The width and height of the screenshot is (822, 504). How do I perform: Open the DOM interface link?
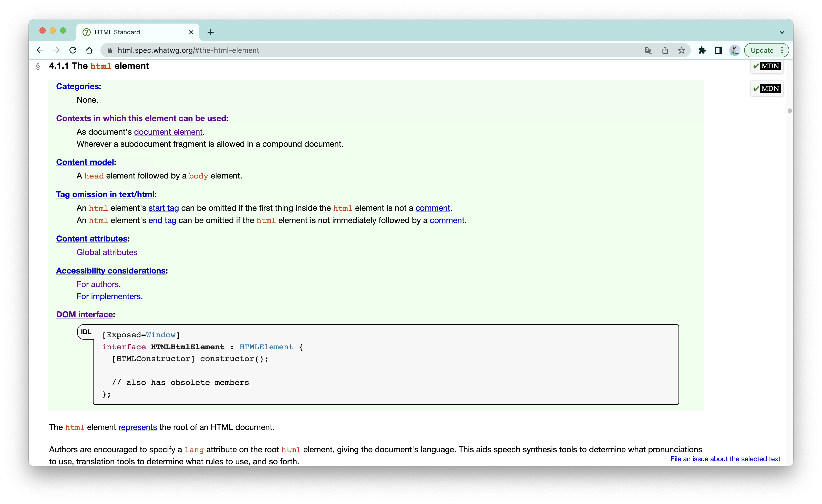[x=84, y=315]
